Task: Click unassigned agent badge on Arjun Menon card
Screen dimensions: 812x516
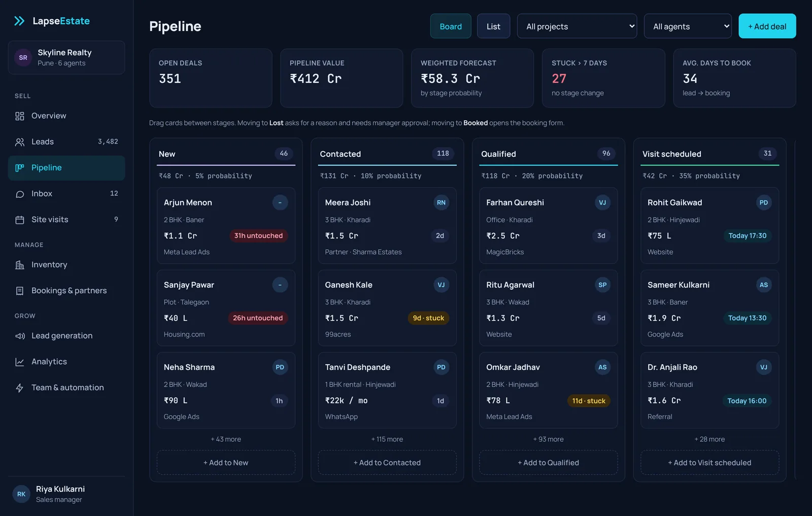Action: [x=280, y=202]
